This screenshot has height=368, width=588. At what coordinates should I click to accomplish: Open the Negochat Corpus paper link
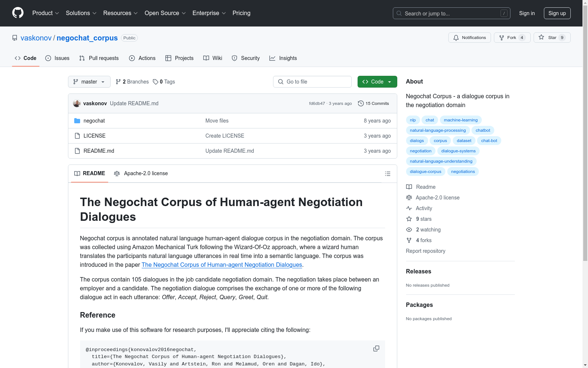pyautogui.click(x=222, y=265)
